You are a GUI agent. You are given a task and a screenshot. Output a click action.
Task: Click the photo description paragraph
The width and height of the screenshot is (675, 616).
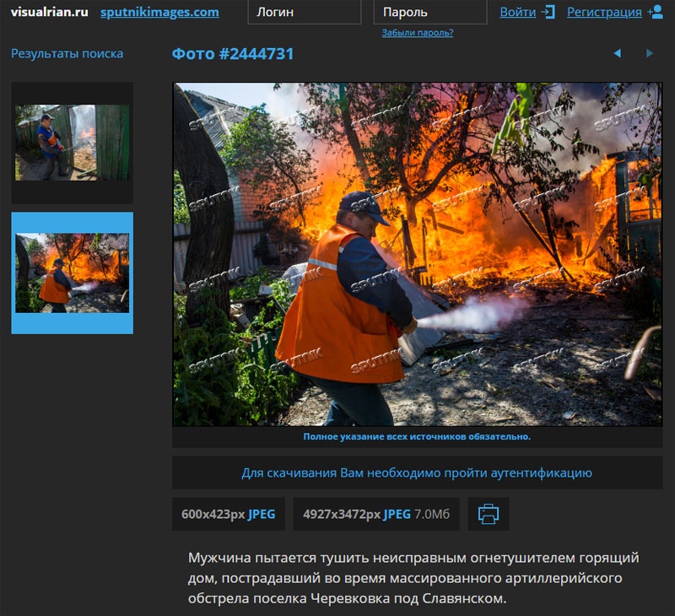tap(413, 578)
